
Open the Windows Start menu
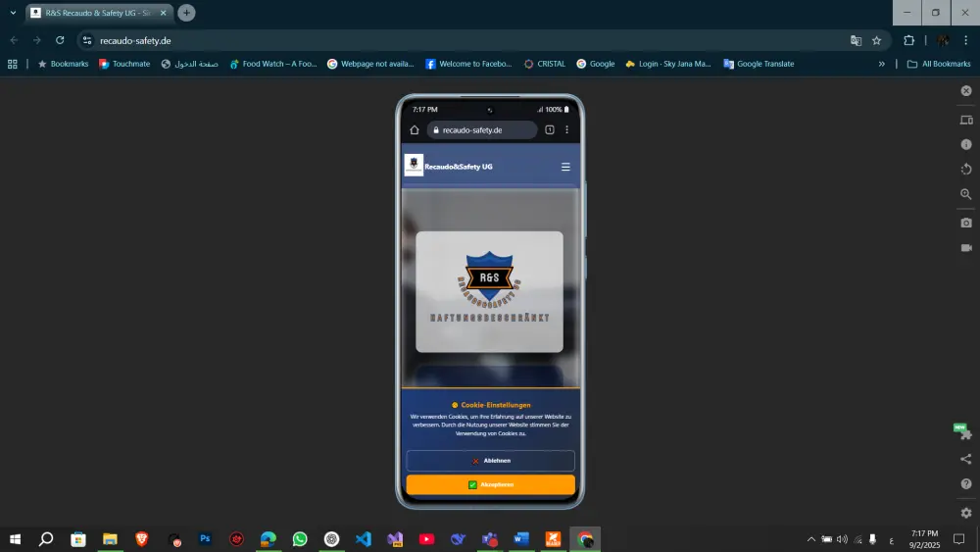[x=15, y=539]
